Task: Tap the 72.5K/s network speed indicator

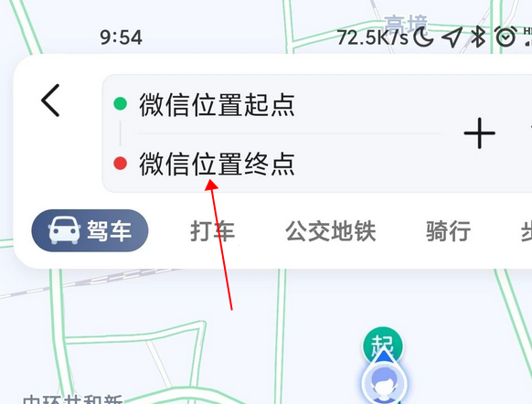Action: [373, 37]
